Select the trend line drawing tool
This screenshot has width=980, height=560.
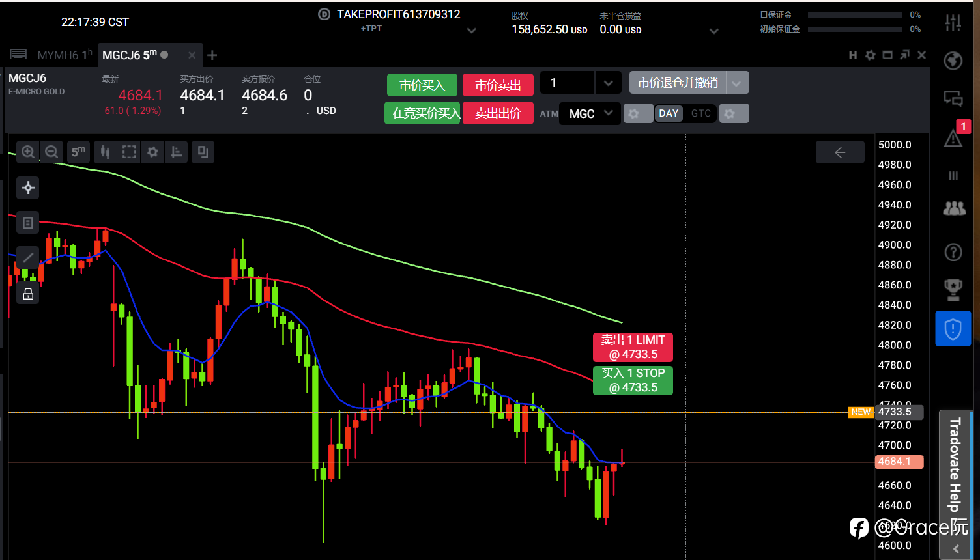coord(28,258)
